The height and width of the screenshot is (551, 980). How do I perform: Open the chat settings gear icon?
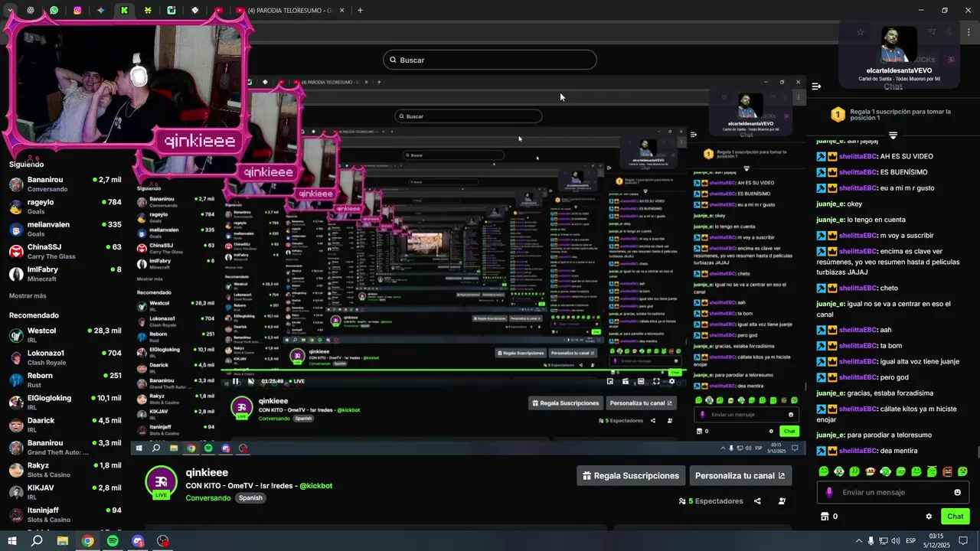(x=929, y=517)
